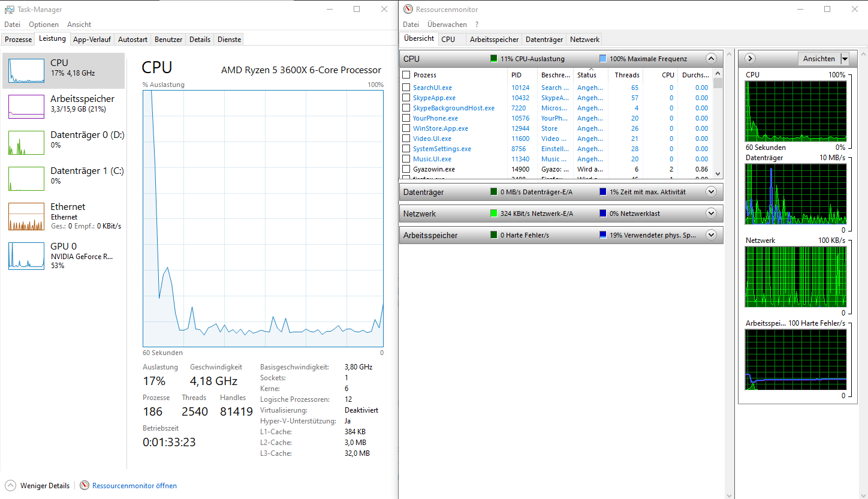Open the Ethernet network graph icon

coord(26,217)
